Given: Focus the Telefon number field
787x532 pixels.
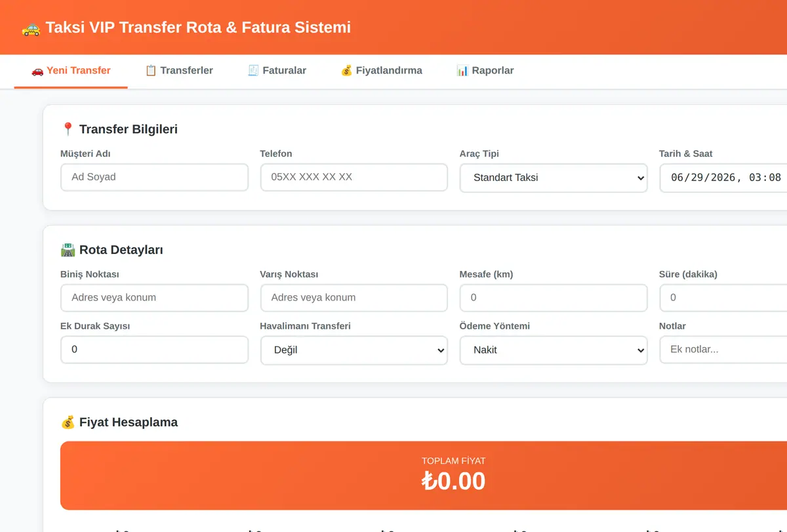Looking at the screenshot, I should point(354,177).
